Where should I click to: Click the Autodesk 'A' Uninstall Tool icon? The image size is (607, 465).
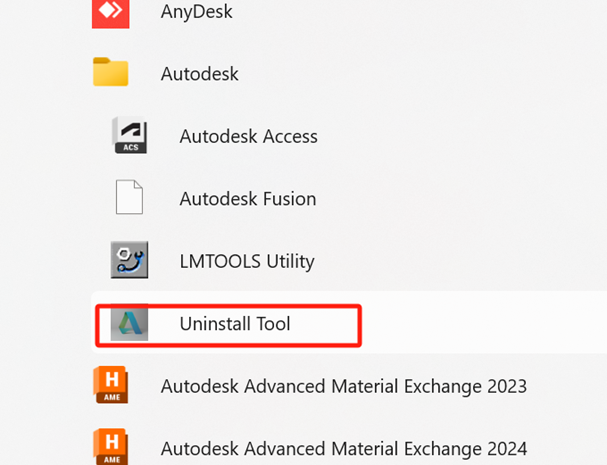pyautogui.click(x=129, y=323)
